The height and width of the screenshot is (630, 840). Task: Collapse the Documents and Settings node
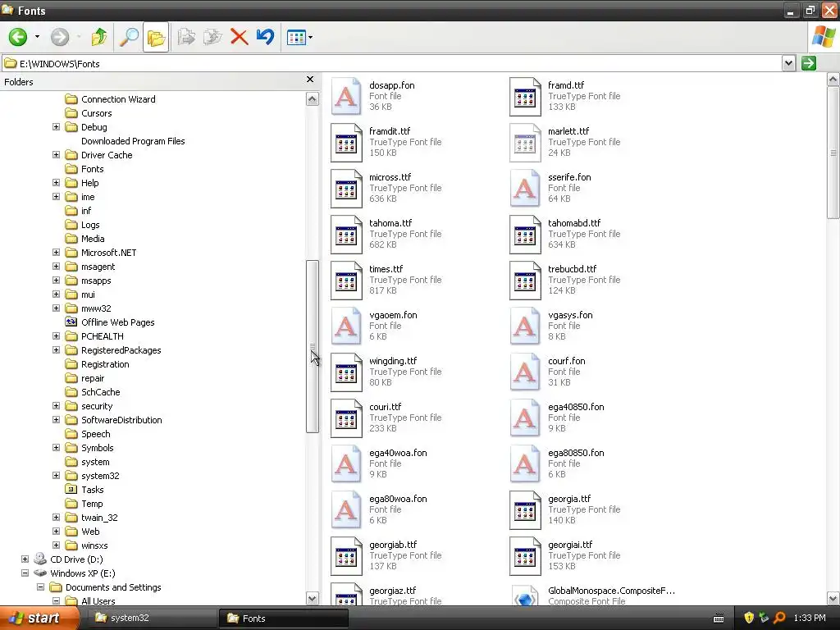point(40,587)
